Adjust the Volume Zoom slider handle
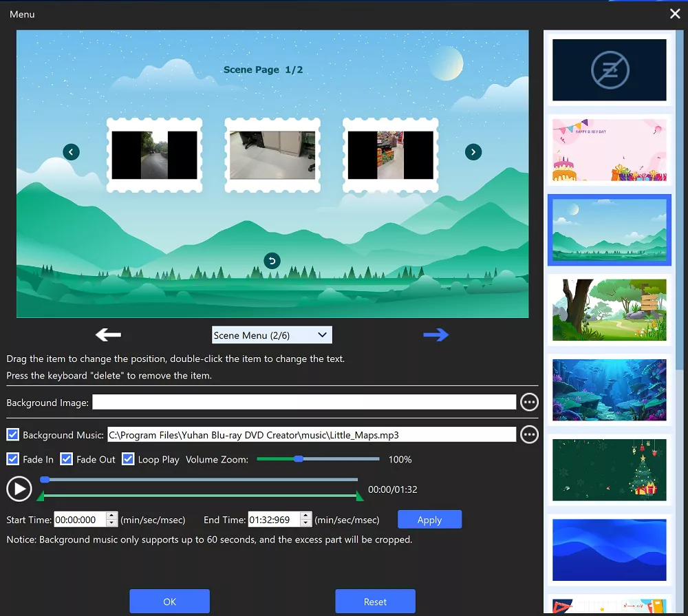The image size is (688, 616). click(x=298, y=459)
